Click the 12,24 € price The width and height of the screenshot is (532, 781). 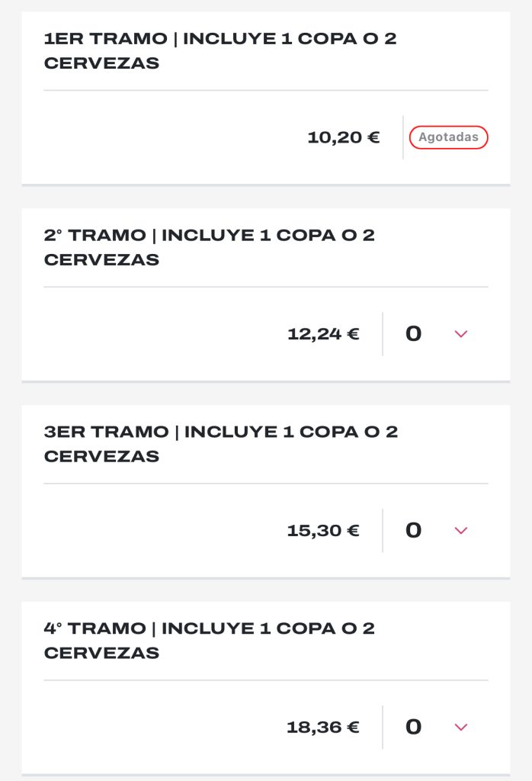tap(323, 334)
